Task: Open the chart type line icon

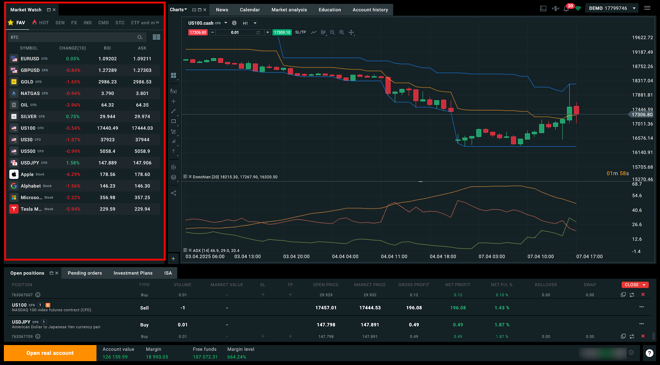Action: tap(314, 32)
